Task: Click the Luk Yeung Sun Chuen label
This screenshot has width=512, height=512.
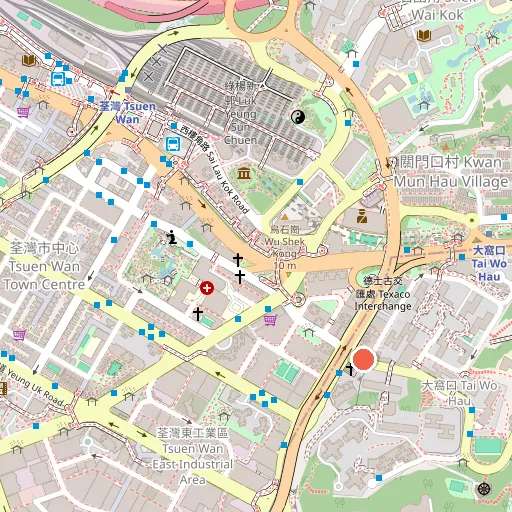Action: (x=241, y=113)
